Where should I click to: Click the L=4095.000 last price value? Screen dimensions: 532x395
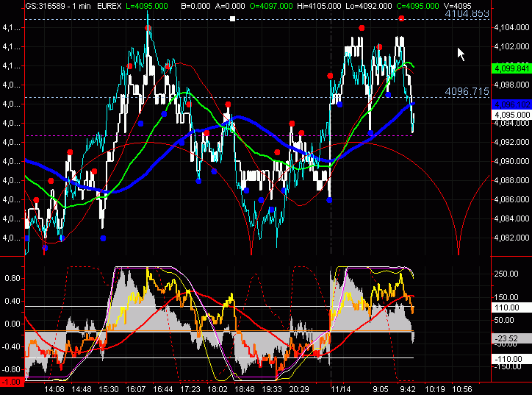146,6
